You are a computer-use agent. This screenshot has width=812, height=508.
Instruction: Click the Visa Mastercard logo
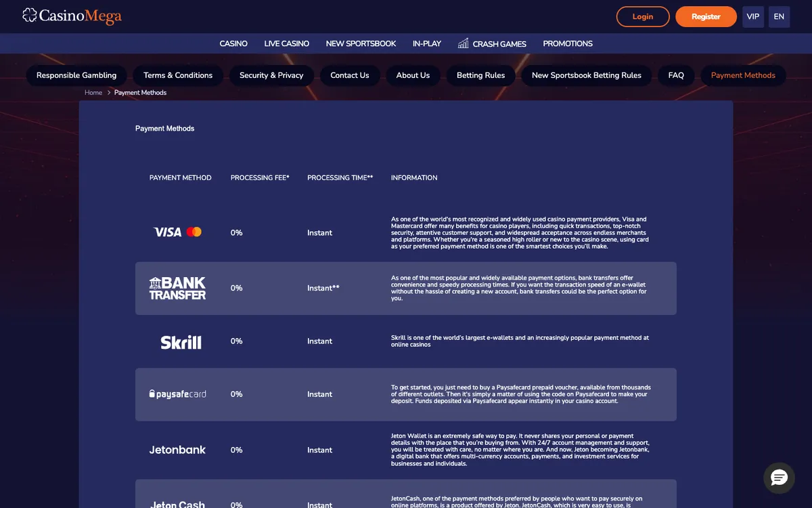click(x=178, y=232)
